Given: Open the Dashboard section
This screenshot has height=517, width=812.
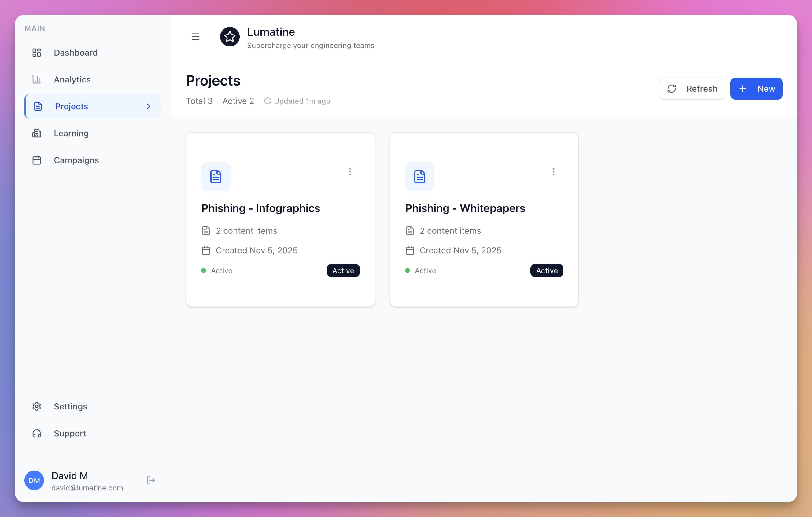Looking at the screenshot, I should coord(75,53).
